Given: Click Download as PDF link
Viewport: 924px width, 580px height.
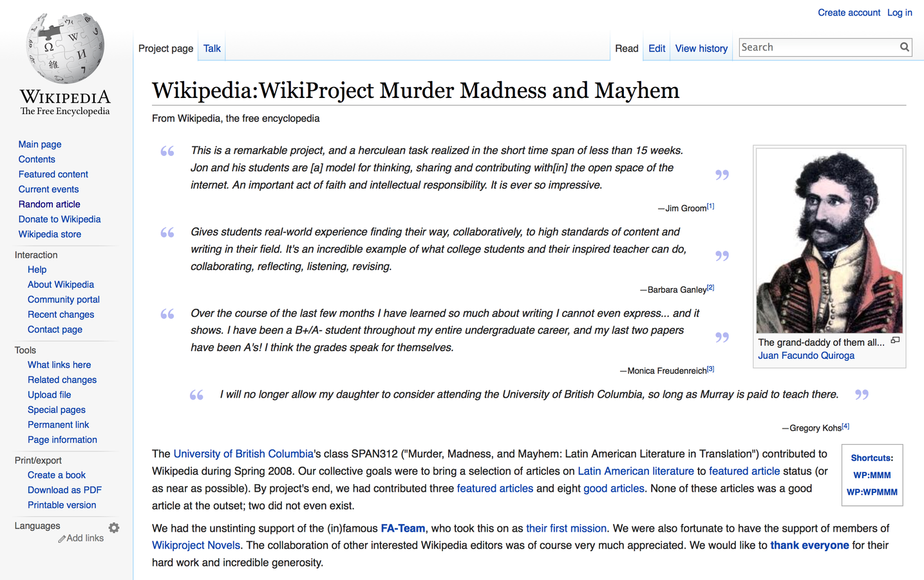Looking at the screenshot, I should click(64, 490).
